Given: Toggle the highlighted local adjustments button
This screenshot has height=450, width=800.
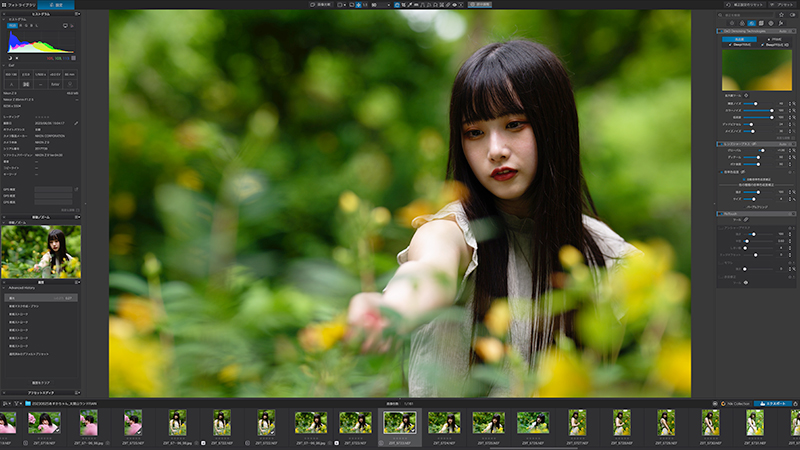Looking at the screenshot, I should (x=480, y=5).
